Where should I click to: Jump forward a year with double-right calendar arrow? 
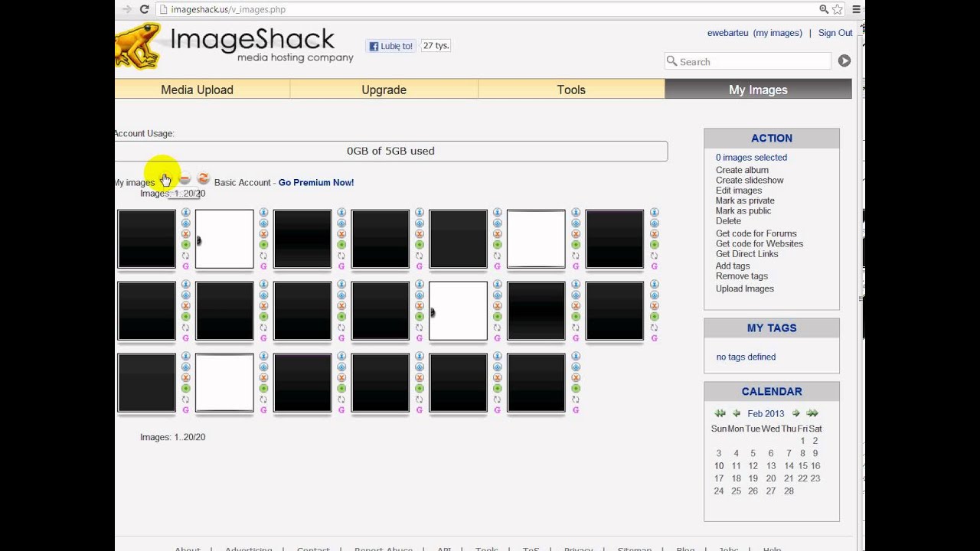click(x=812, y=413)
